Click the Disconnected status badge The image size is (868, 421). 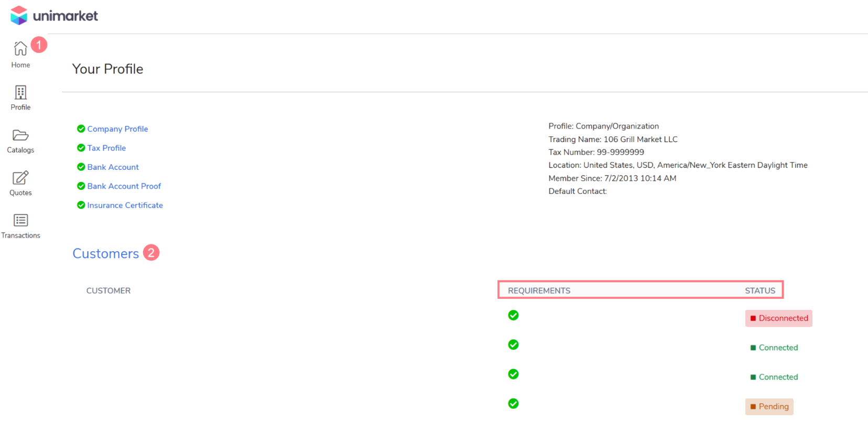click(x=778, y=318)
